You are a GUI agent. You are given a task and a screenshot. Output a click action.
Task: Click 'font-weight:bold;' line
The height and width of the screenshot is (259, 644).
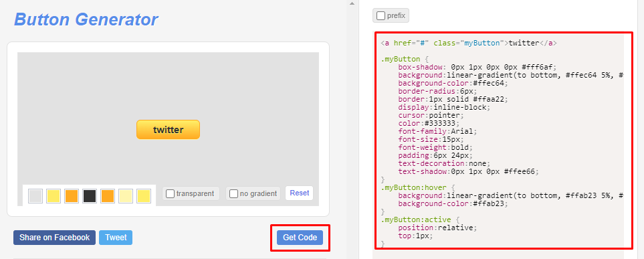(x=436, y=148)
